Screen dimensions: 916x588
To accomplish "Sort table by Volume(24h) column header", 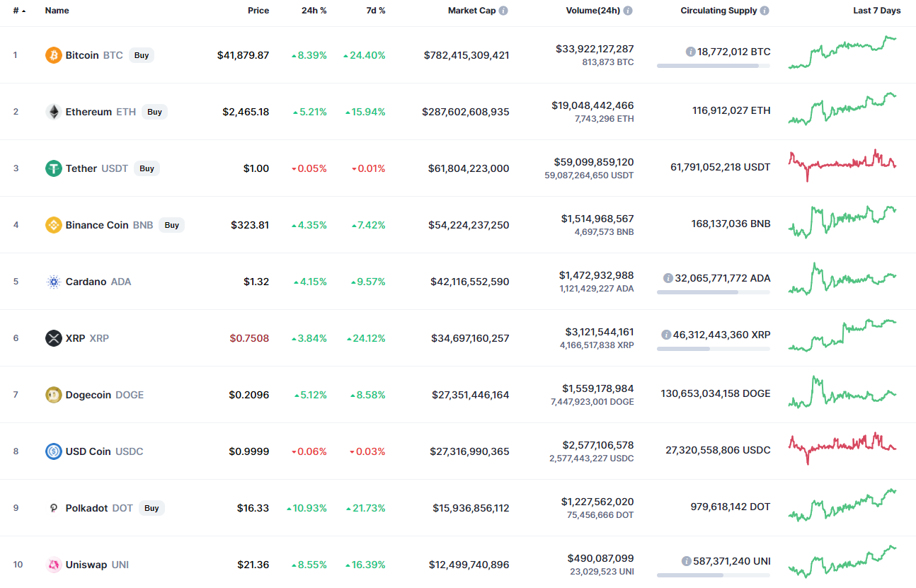I will coord(593,11).
